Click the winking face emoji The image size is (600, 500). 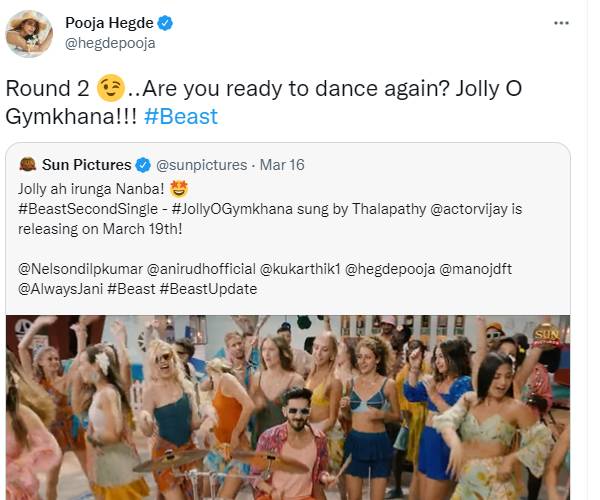[x=112, y=89]
